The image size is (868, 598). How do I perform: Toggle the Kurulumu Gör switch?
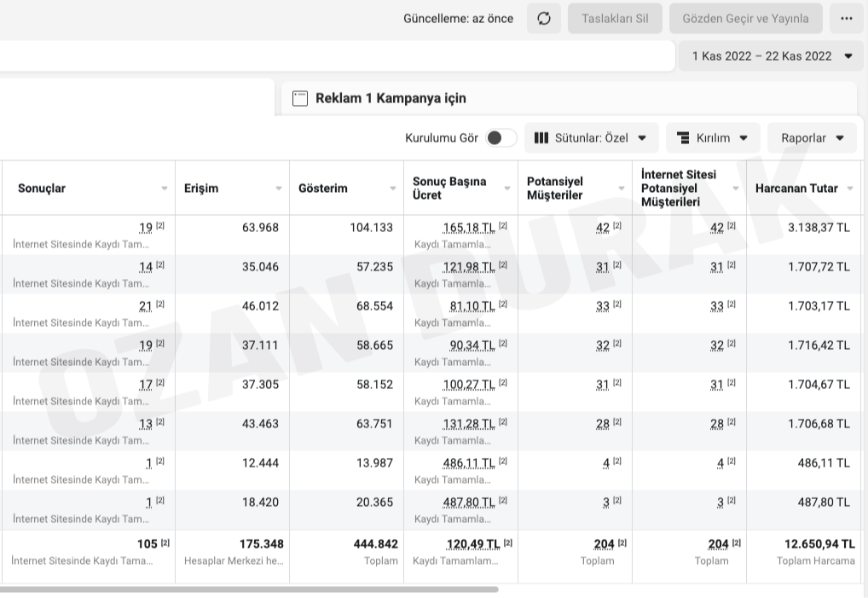[501, 137]
